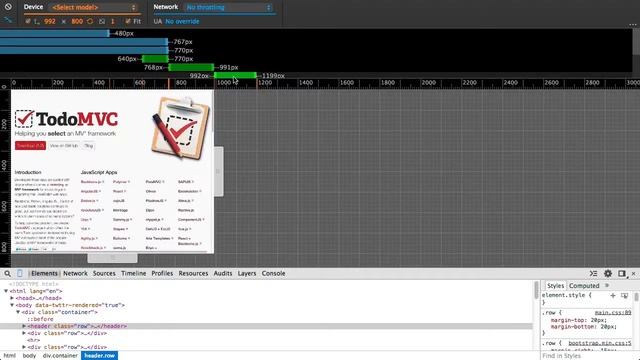Click the swap dimensions rotate icon
The width and height of the screenshot is (640, 360).
pyautogui.click(x=90, y=21)
